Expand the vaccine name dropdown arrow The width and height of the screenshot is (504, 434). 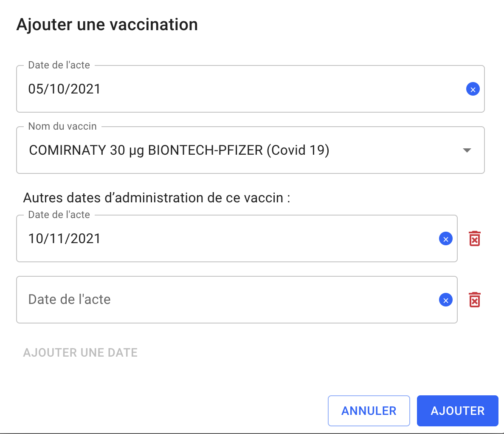coord(467,150)
